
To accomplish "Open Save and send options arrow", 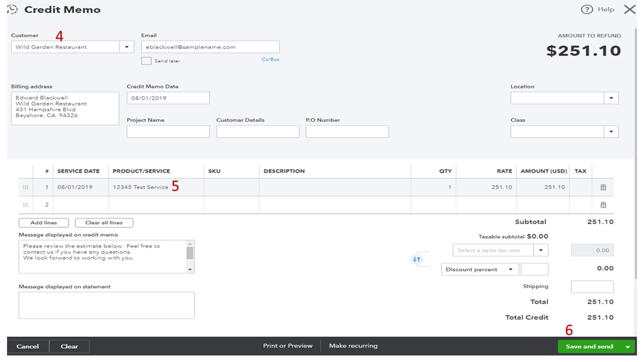I will coord(628,347).
